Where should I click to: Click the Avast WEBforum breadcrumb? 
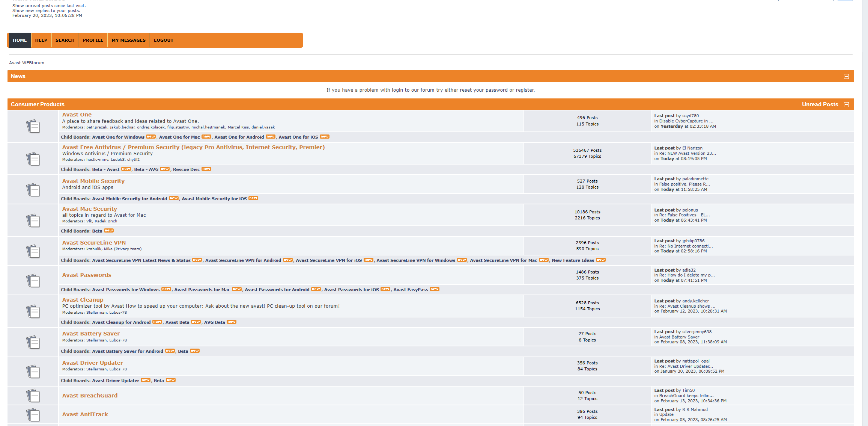click(x=27, y=63)
